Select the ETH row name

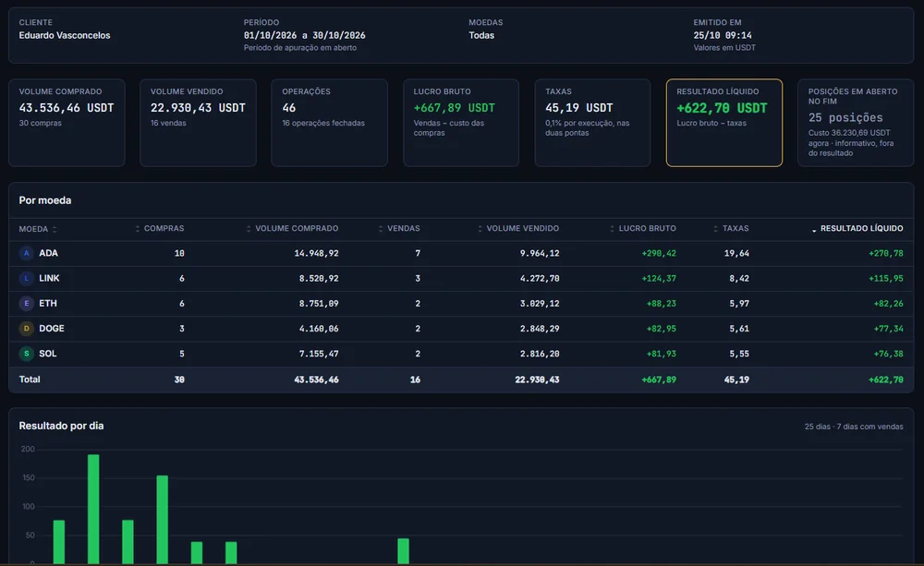[48, 304]
